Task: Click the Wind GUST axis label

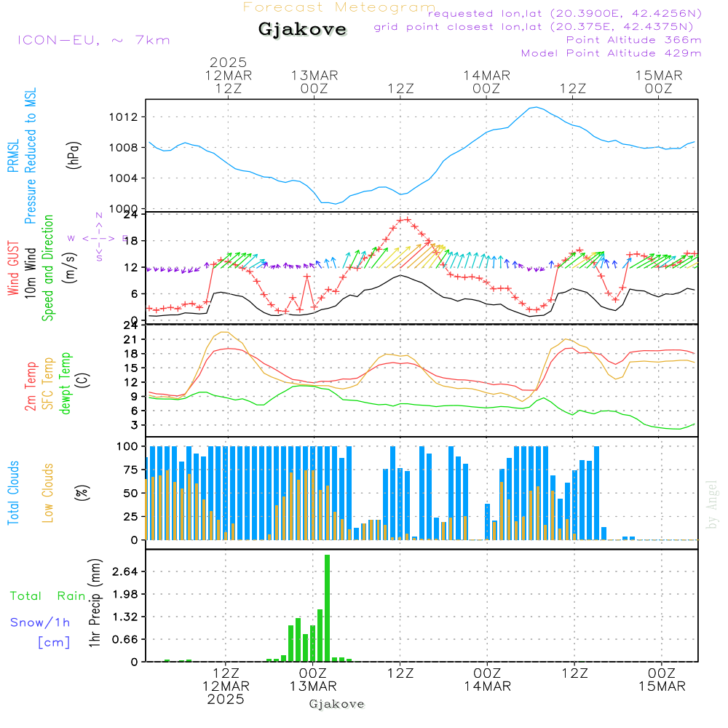Action: coord(13,270)
